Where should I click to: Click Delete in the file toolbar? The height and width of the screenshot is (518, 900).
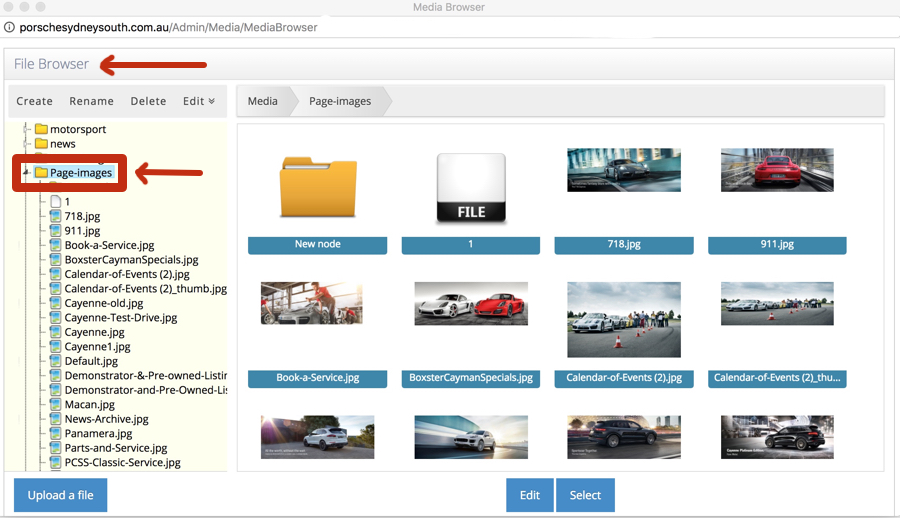[149, 101]
